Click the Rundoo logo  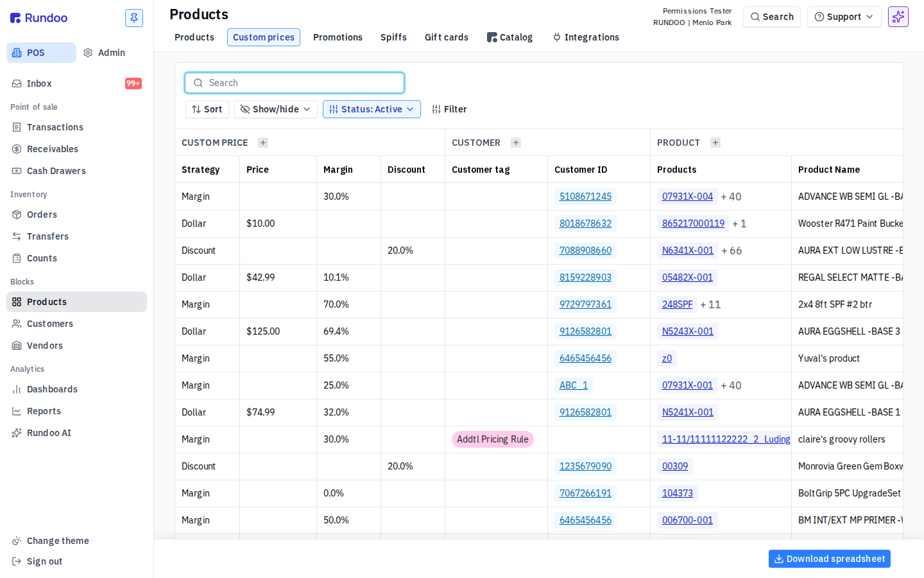[x=38, y=18]
